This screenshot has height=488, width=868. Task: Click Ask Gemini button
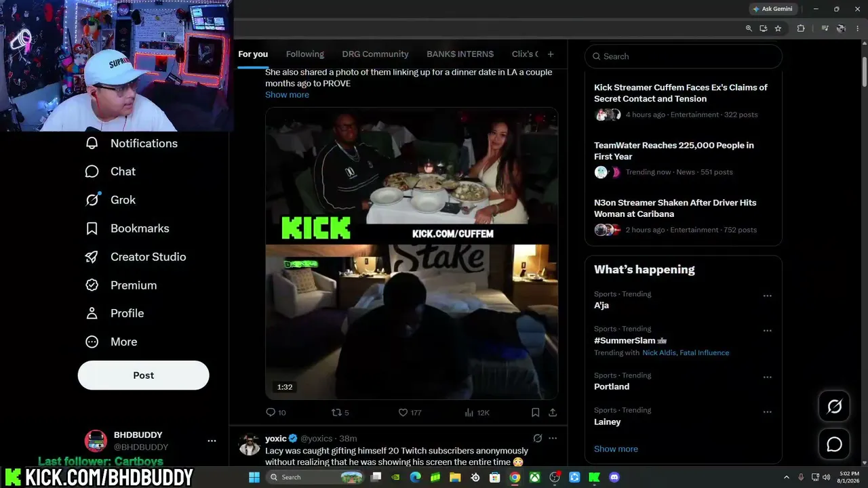(772, 9)
